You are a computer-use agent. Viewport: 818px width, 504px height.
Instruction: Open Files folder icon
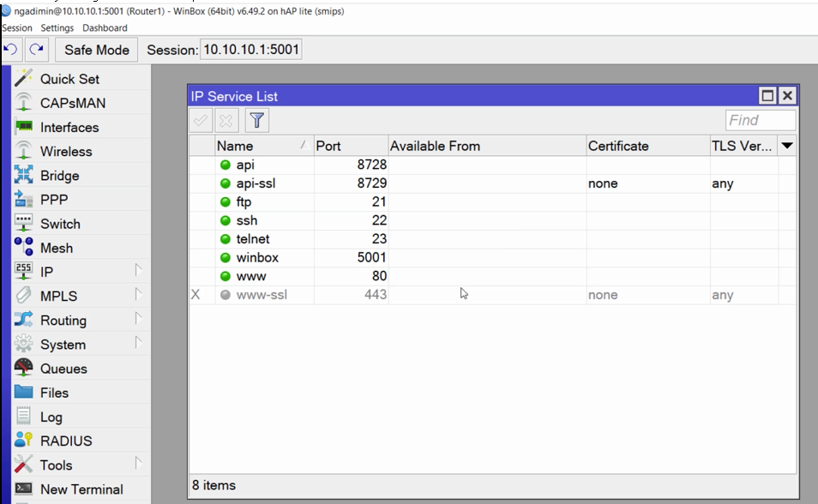(23, 393)
